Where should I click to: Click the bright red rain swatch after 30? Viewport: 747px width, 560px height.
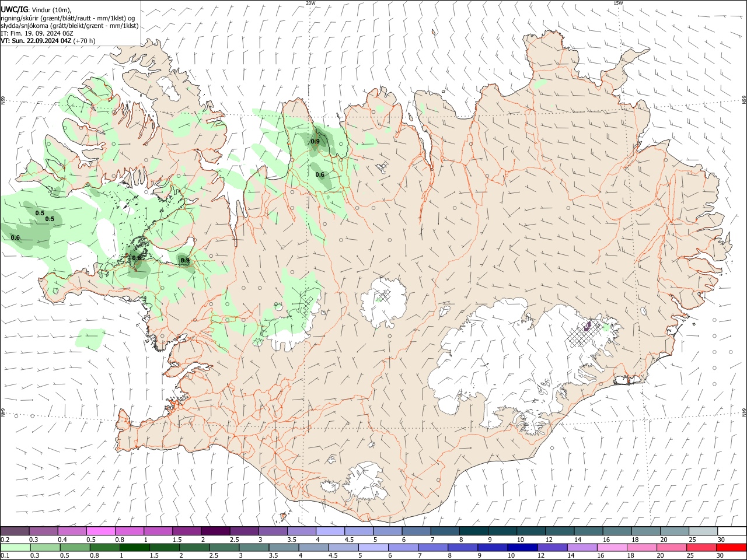pos(731,548)
